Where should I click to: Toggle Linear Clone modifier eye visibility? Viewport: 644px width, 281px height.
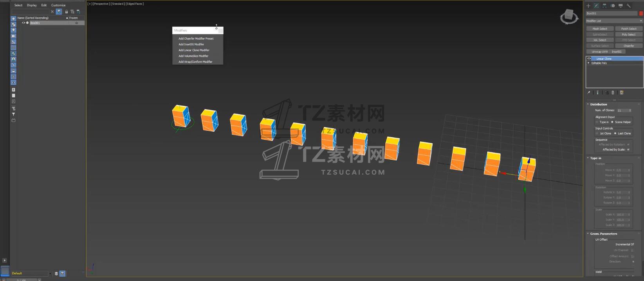589,59
